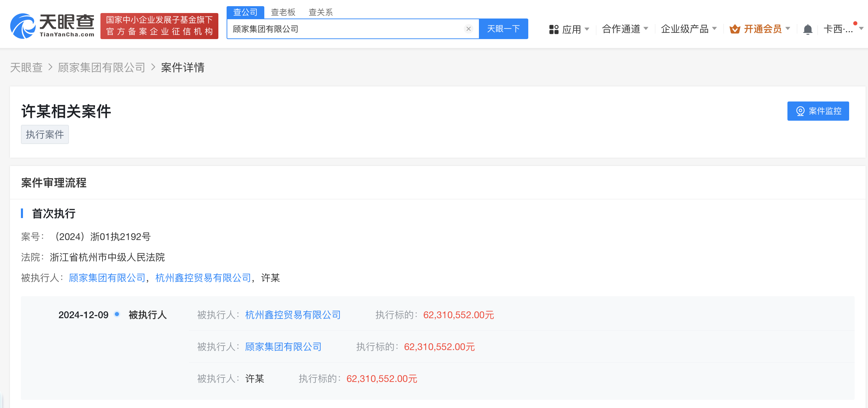Click the red official-credit-agency banner
The height and width of the screenshot is (408, 868).
pyautogui.click(x=159, y=26)
